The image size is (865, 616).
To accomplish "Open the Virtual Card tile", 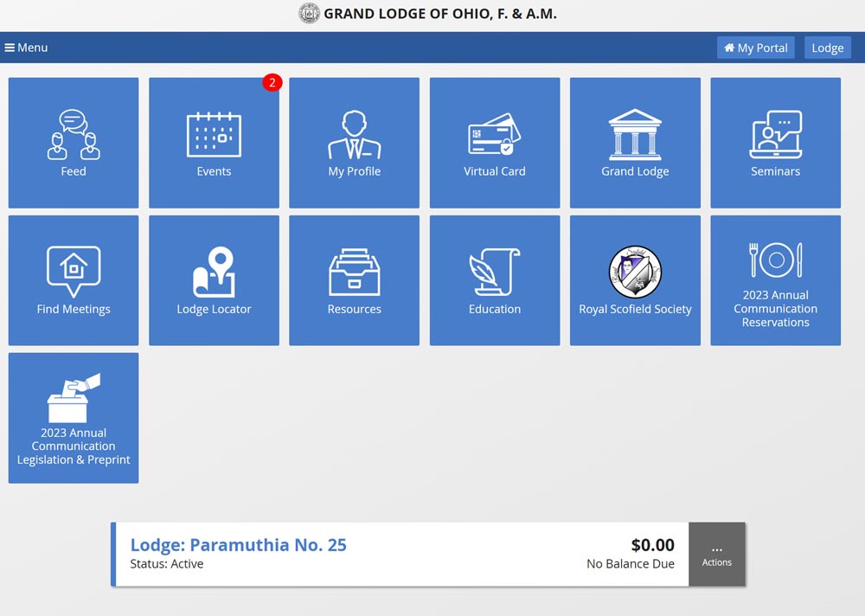I will tap(495, 143).
